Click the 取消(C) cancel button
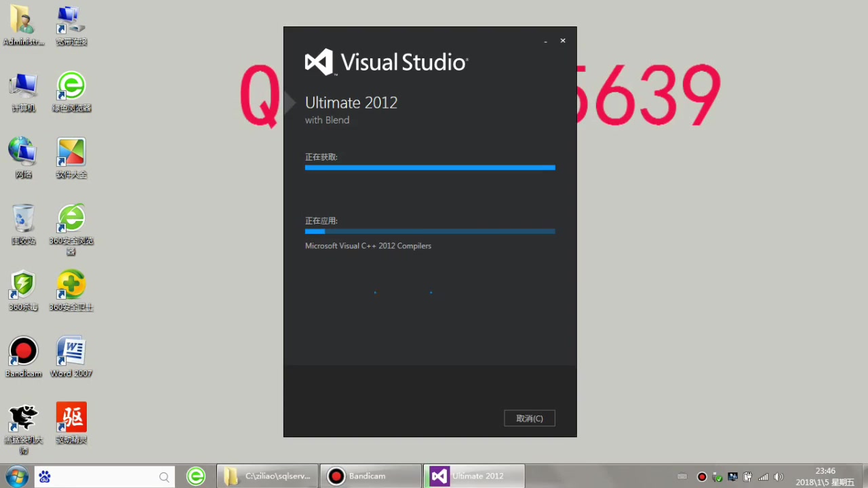868x488 pixels. [530, 418]
